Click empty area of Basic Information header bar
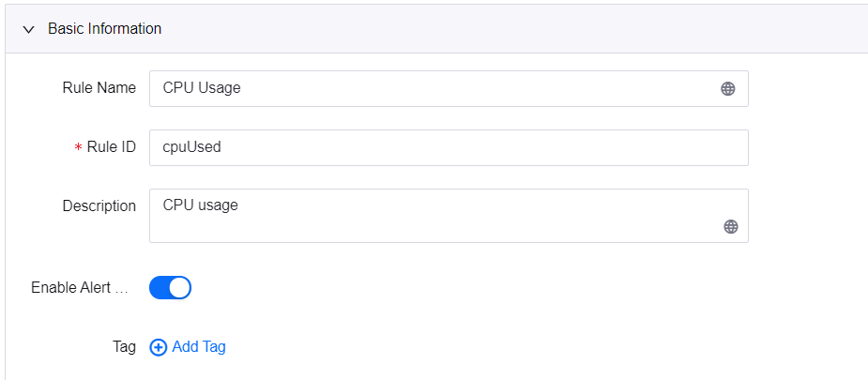Image resolution: width=868 pixels, height=380 pixels. click(516, 29)
